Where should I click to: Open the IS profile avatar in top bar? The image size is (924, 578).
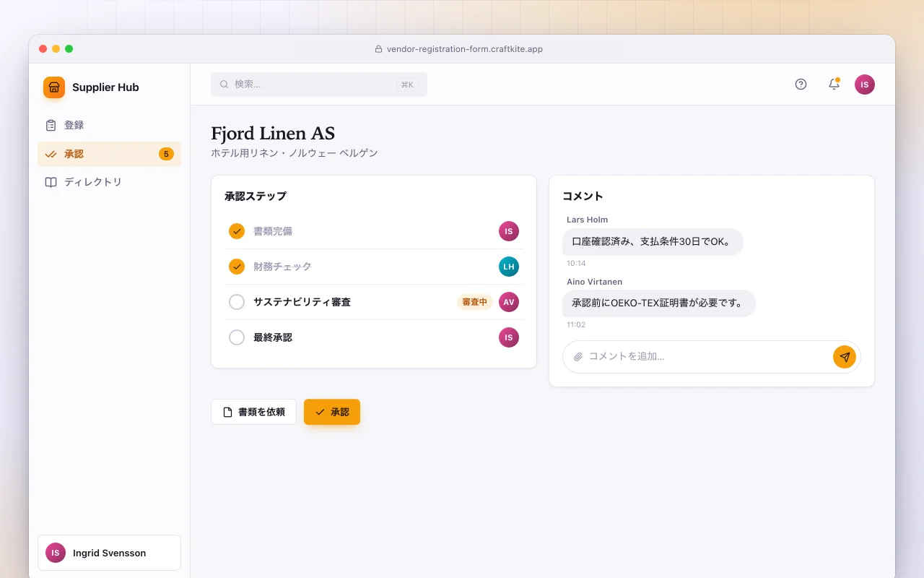pos(865,85)
